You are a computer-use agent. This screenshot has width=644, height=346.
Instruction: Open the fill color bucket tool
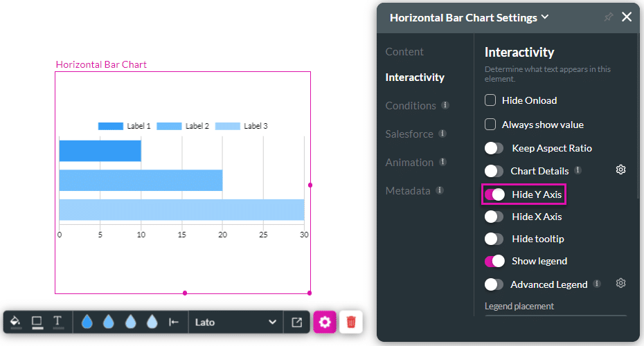15,322
